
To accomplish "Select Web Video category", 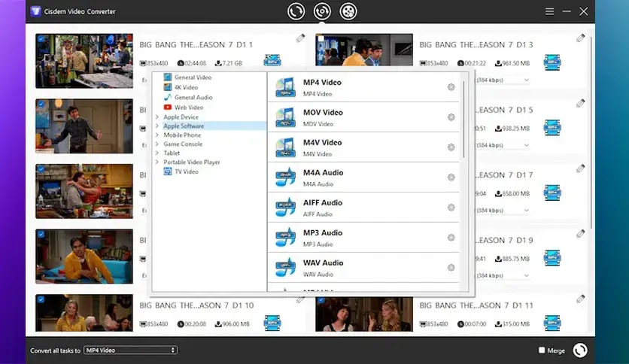I will point(188,107).
